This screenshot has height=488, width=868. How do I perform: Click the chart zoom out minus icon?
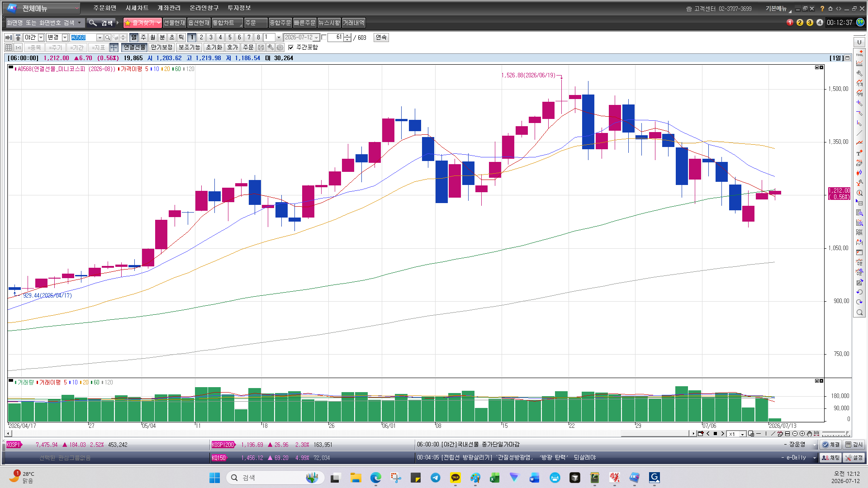(x=795, y=434)
